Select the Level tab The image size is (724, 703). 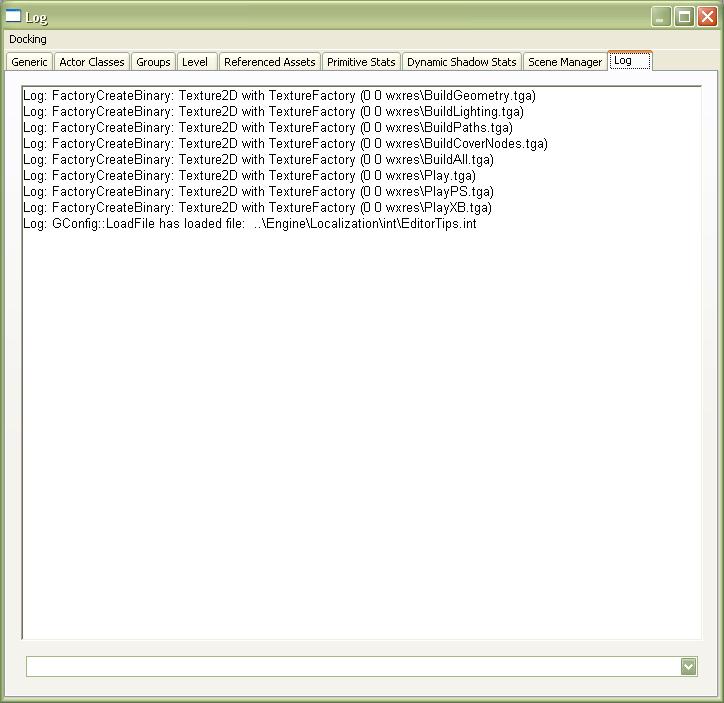[x=195, y=62]
